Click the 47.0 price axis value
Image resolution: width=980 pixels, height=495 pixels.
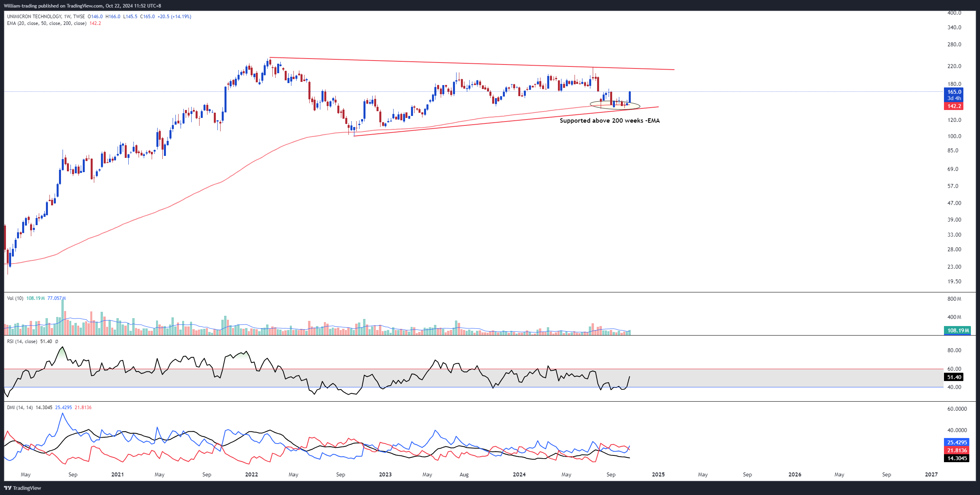[954, 203]
